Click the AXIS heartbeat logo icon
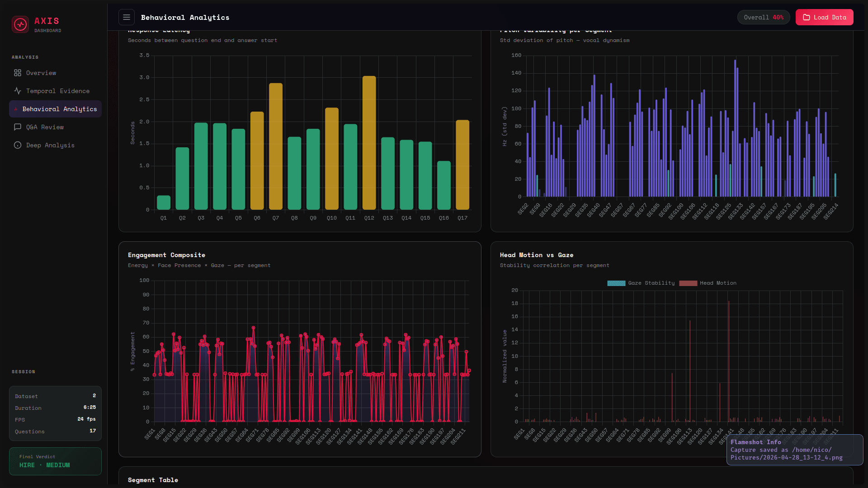Viewport: 868px width, 488px height. 20,24
